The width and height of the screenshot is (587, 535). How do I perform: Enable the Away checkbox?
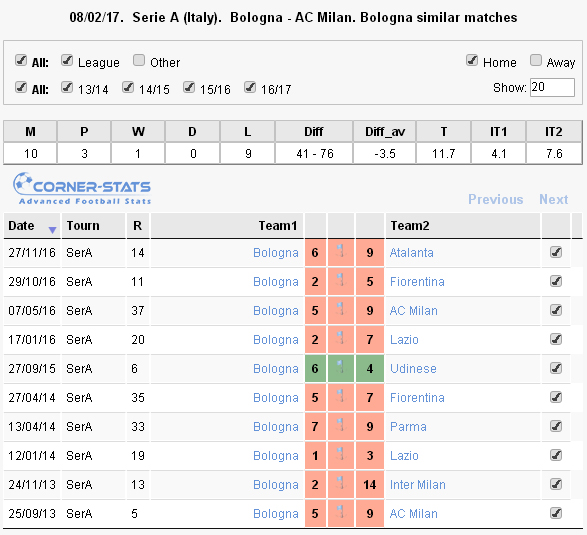coord(536,60)
